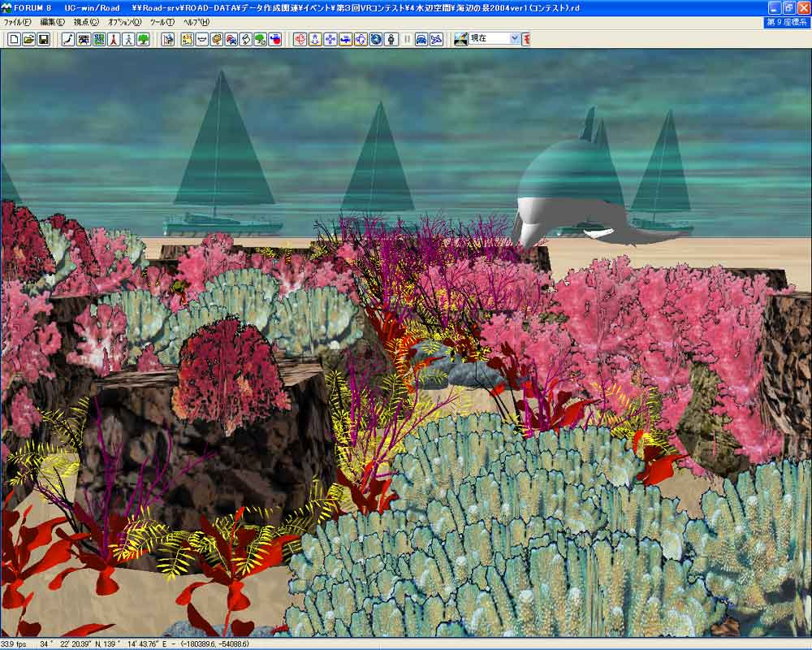Viewport: 812px width, 650px height.
Task: Click the airplane flight mode icon
Action: click(437, 39)
